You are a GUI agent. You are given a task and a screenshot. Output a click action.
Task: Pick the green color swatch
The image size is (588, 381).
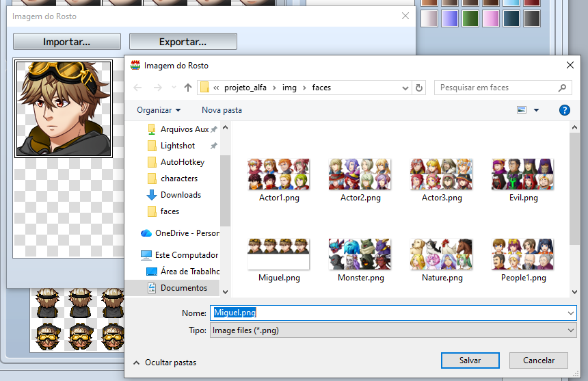pos(470,18)
